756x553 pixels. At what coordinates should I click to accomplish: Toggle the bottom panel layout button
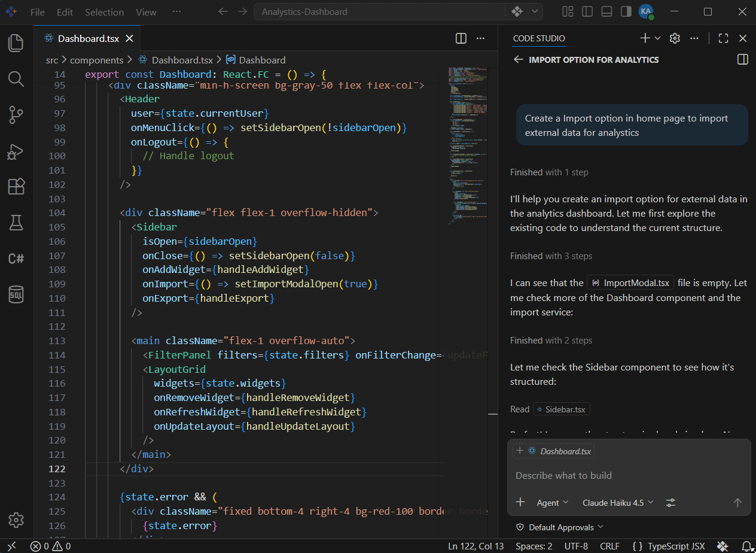[x=606, y=11]
